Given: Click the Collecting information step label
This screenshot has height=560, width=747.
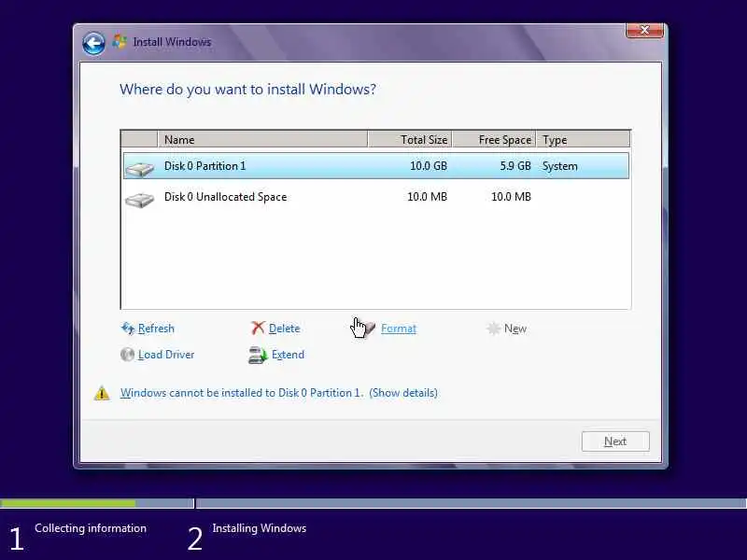Looking at the screenshot, I should (x=91, y=528).
